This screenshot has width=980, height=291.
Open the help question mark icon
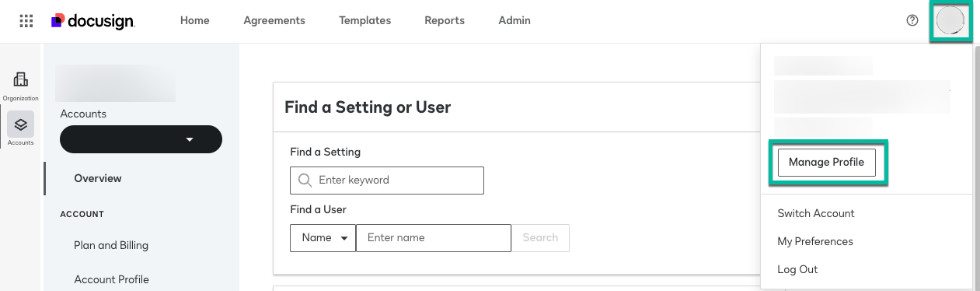click(x=912, y=21)
